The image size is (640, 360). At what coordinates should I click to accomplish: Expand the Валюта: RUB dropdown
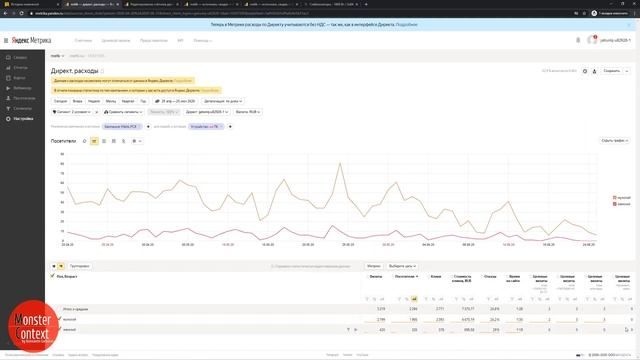click(x=248, y=112)
